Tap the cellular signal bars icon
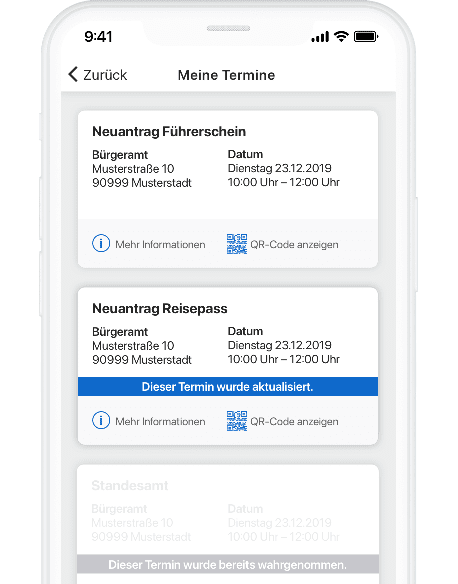 (x=320, y=36)
